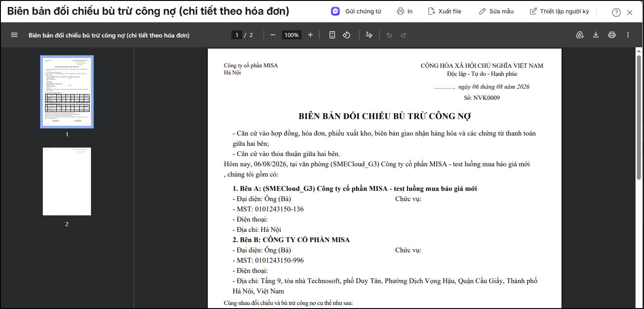Viewport: 644px width, 309px height.
Task: Open the help question mark icon
Action: (x=616, y=12)
